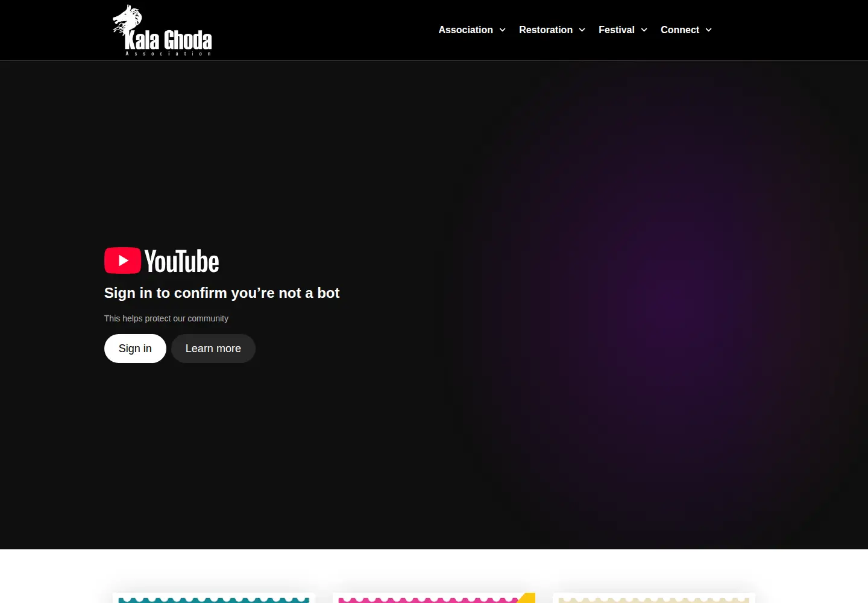Viewport: 868px width, 603px height.
Task: Expand the Association dropdown chevron
Action: (x=502, y=30)
